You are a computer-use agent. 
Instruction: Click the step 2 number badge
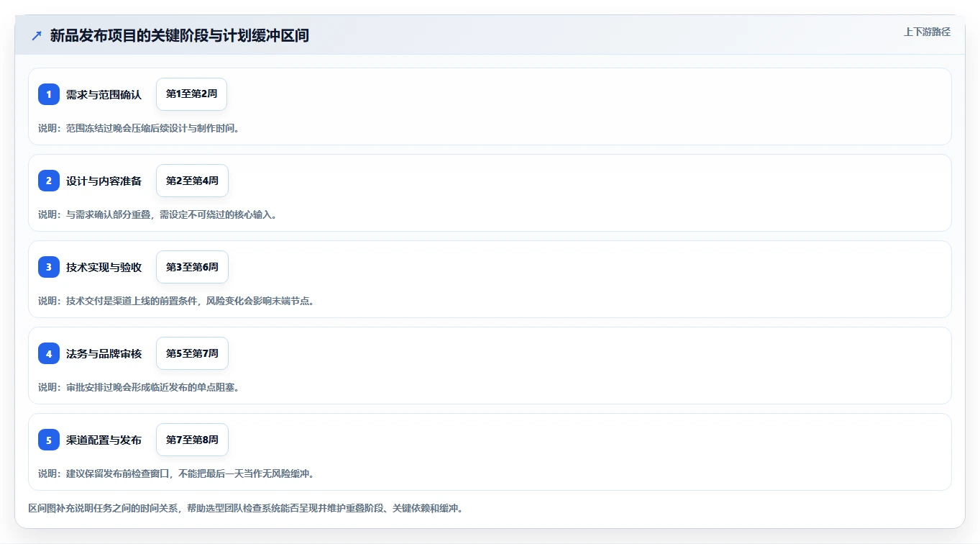[49, 181]
